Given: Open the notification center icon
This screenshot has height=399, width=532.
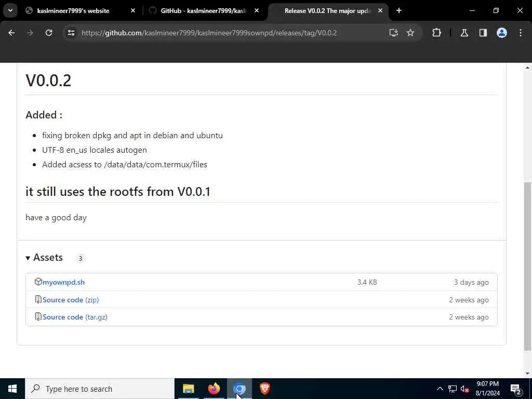Looking at the screenshot, I should pyautogui.click(x=516, y=389).
